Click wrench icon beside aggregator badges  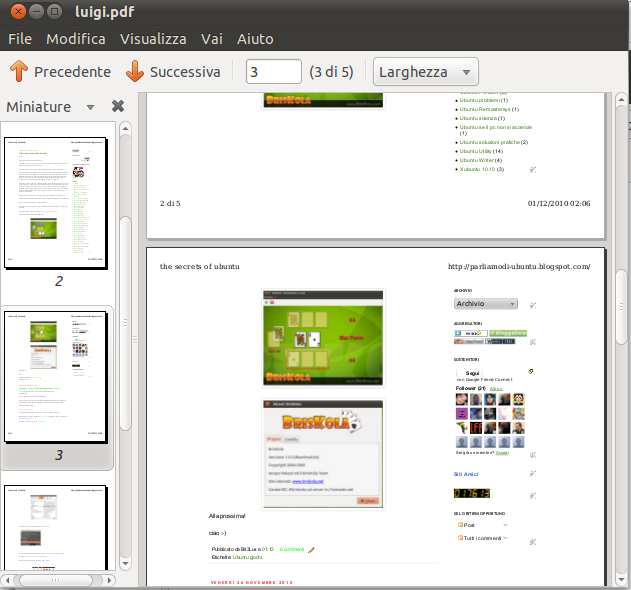click(533, 342)
